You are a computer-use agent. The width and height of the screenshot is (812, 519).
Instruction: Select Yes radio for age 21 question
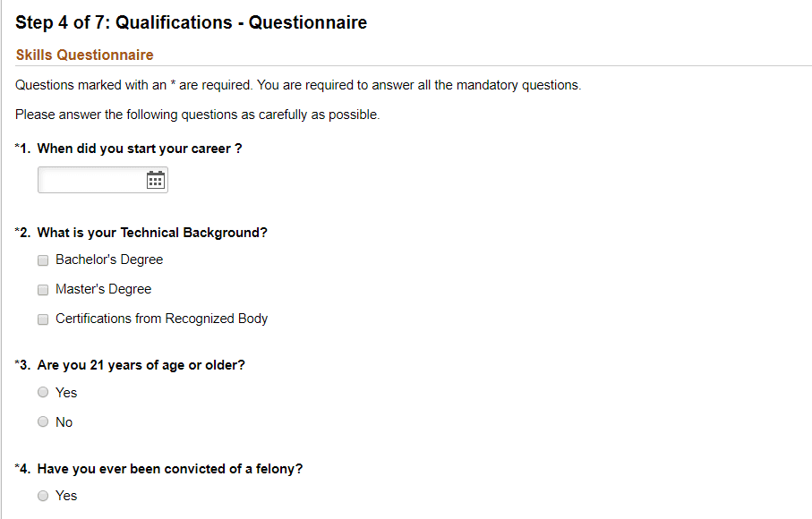pyautogui.click(x=43, y=392)
